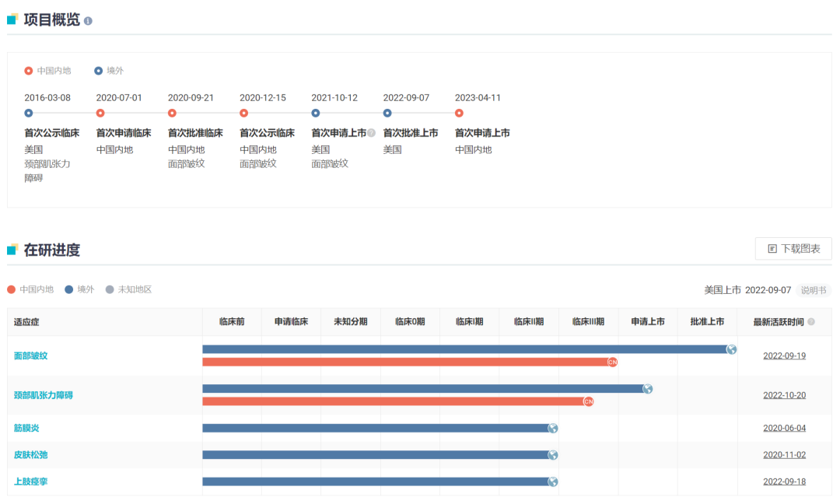
Task: Select 2023-04-11 timeline marker dot
Action: click(x=459, y=114)
